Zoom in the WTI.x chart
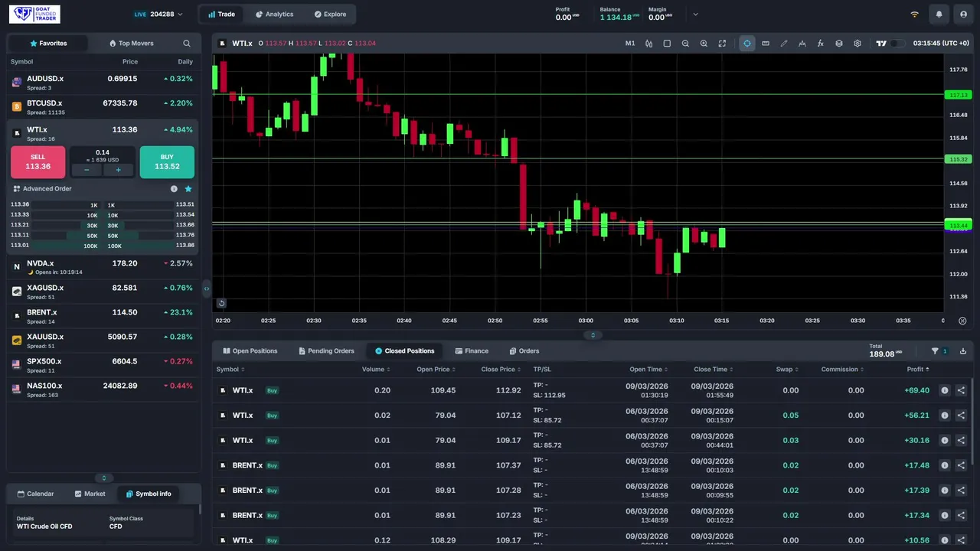980x551 pixels. click(704, 44)
